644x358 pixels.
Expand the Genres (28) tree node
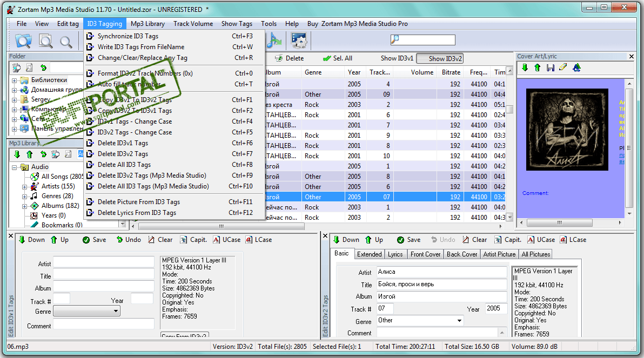tap(25, 197)
